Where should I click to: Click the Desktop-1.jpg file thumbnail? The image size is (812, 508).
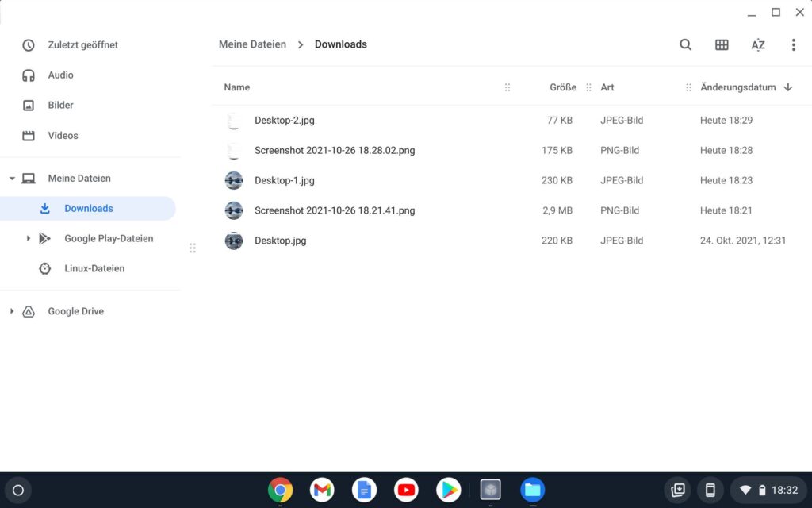(234, 180)
